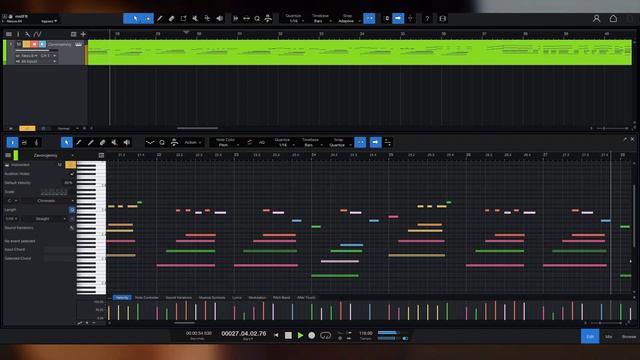Open the user account icon
This screenshot has height=360, width=640.
[x=596, y=18]
